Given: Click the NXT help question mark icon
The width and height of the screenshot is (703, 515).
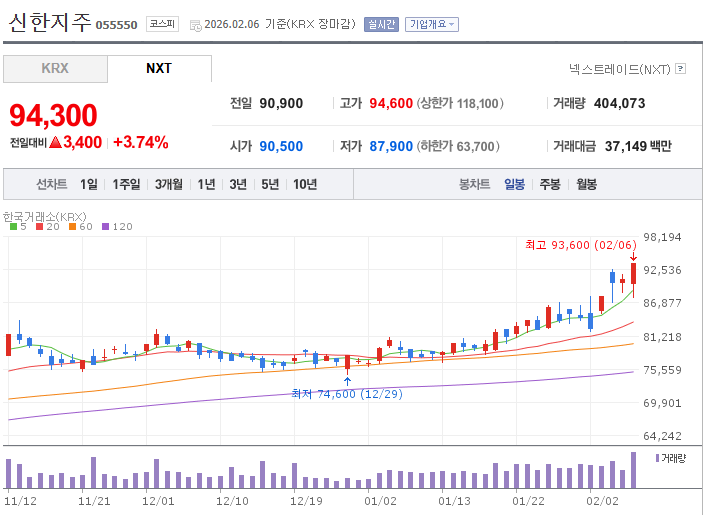Looking at the screenshot, I should click(681, 69).
